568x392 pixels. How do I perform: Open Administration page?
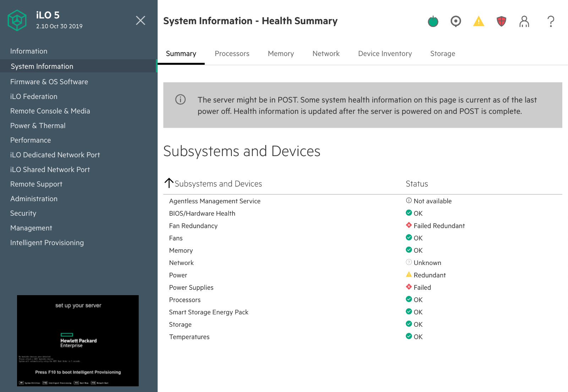(x=34, y=199)
